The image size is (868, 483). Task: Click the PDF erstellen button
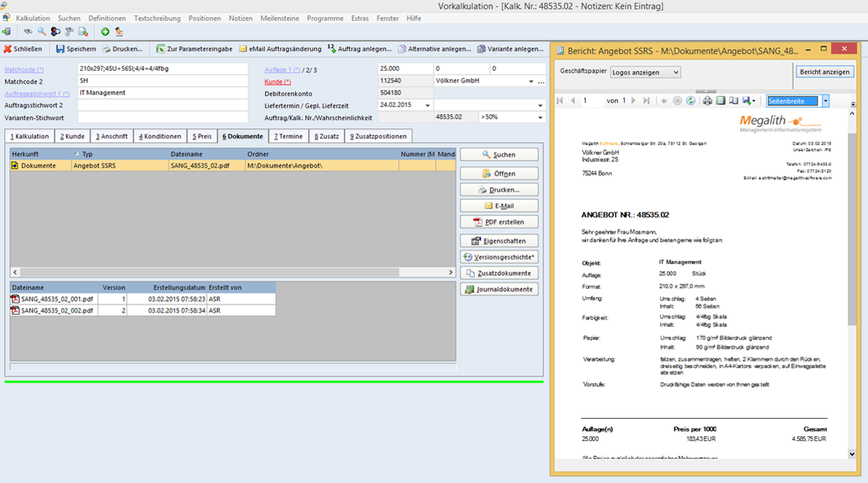(499, 222)
